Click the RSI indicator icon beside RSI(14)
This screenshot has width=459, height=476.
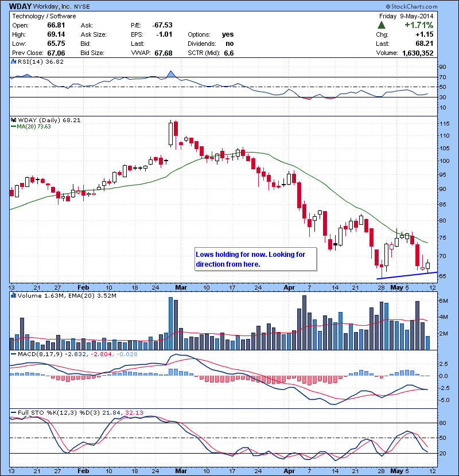(13, 61)
